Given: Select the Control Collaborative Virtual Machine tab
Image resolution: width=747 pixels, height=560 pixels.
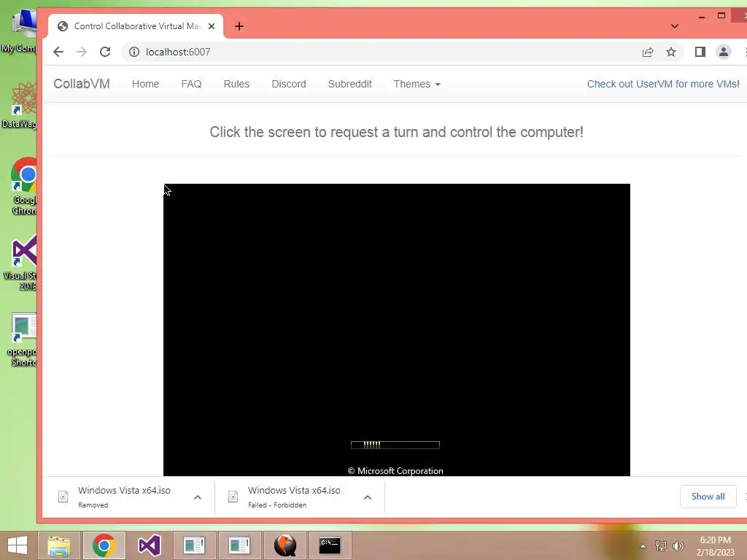Looking at the screenshot, I should [136, 26].
